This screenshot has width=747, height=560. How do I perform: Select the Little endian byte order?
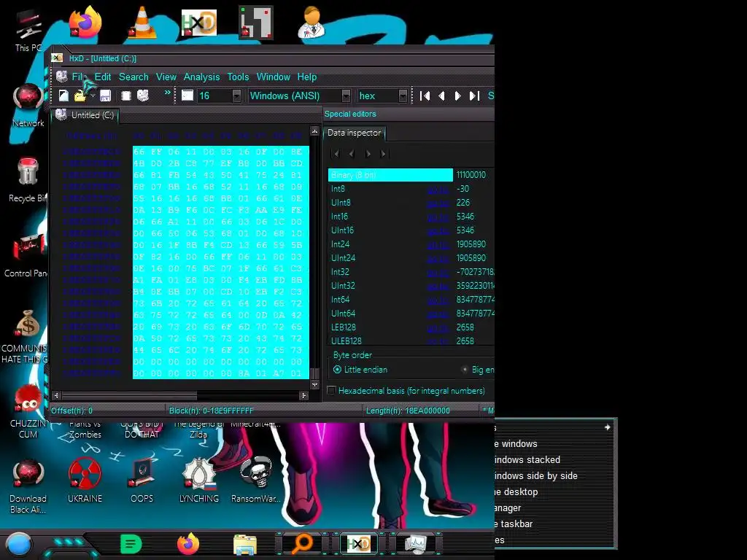(x=360, y=370)
